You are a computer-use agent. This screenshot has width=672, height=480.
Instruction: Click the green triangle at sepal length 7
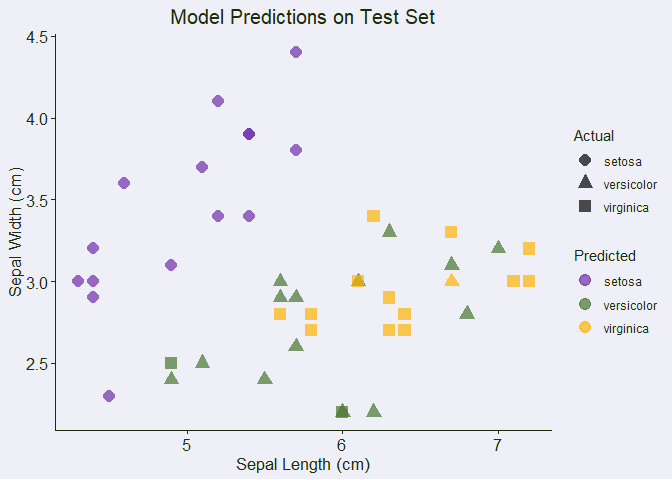pyautogui.click(x=498, y=247)
